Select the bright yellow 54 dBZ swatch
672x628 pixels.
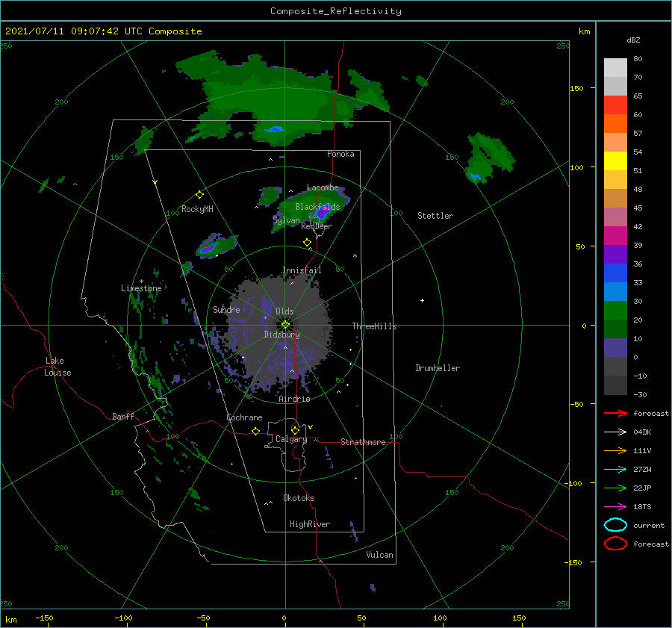click(x=615, y=161)
